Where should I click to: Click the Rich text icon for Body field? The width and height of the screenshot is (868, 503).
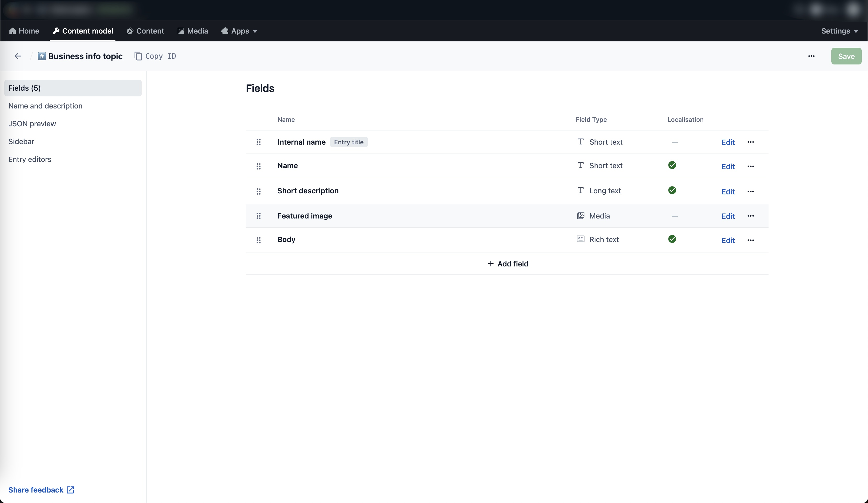(x=580, y=239)
